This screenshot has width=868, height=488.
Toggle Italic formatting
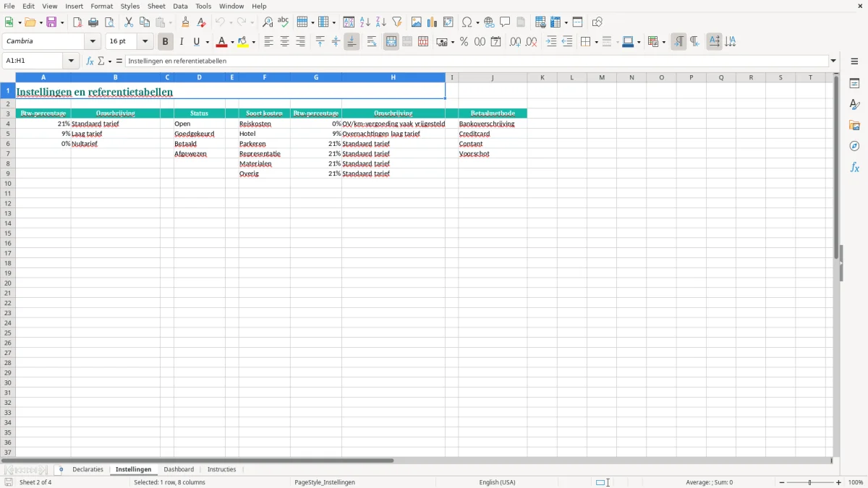pyautogui.click(x=182, y=42)
